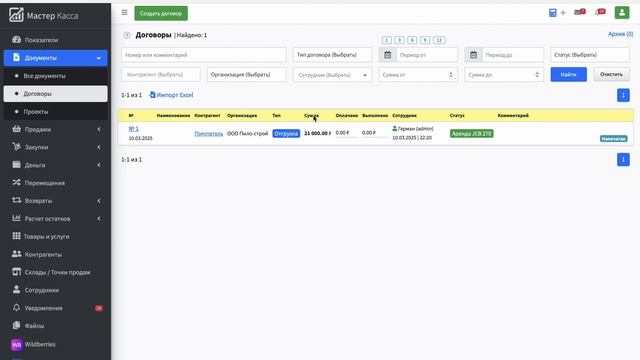640x360 pixels.
Task: Click the Товары и услуги grid icon
Action: click(x=16, y=236)
